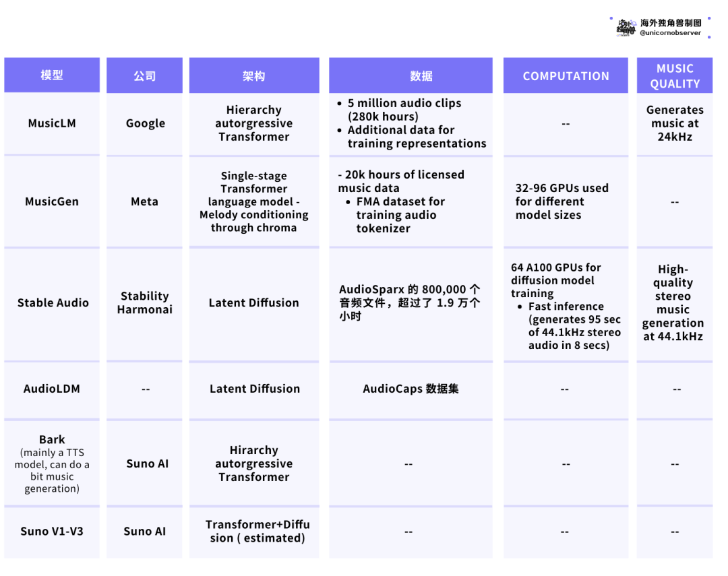Select the MusicLM model cell
The width and height of the screenshot is (728, 576).
52,123
